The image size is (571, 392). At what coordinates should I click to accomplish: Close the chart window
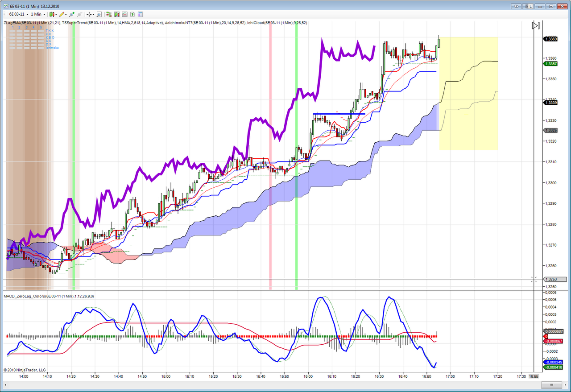562,6
